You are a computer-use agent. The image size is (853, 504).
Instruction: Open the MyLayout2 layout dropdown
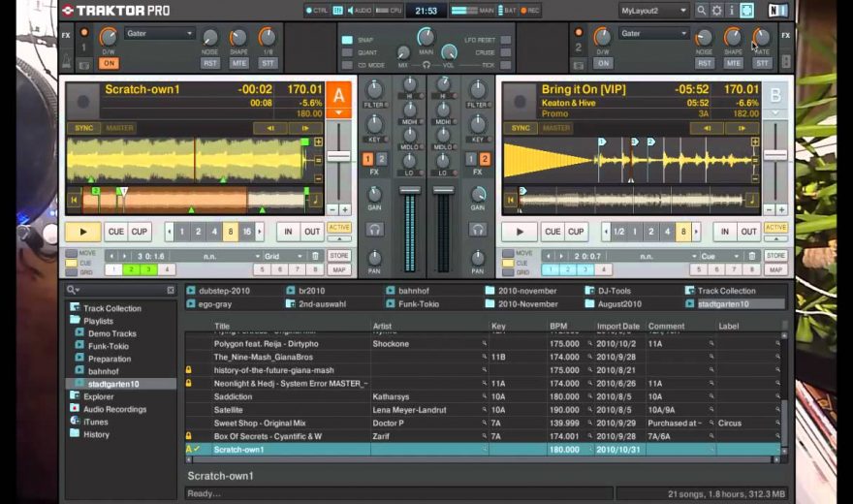[653, 11]
